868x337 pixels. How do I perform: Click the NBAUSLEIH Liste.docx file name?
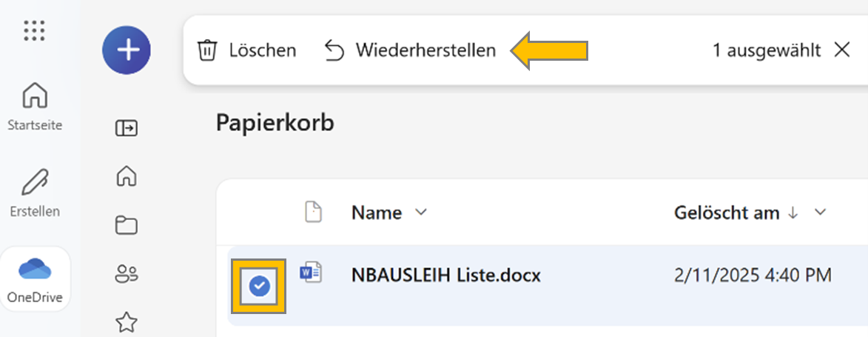(x=446, y=275)
